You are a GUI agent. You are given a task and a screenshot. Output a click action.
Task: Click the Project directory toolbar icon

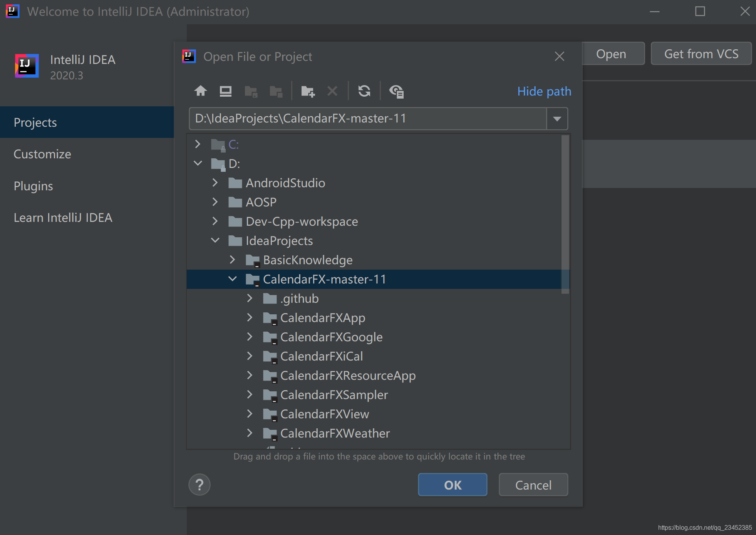coord(251,91)
